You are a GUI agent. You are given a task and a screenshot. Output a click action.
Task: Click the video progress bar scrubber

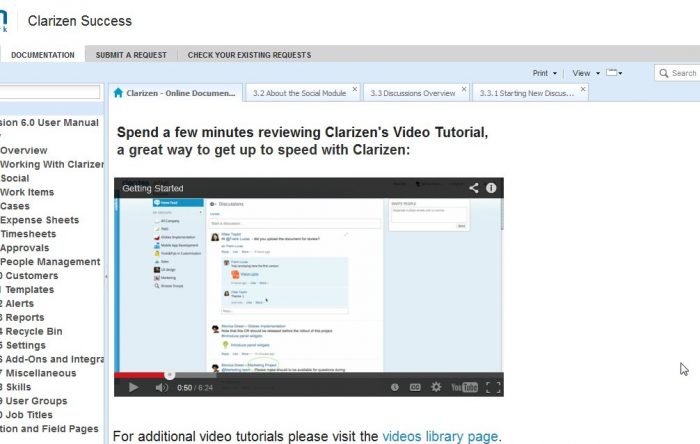point(169,375)
